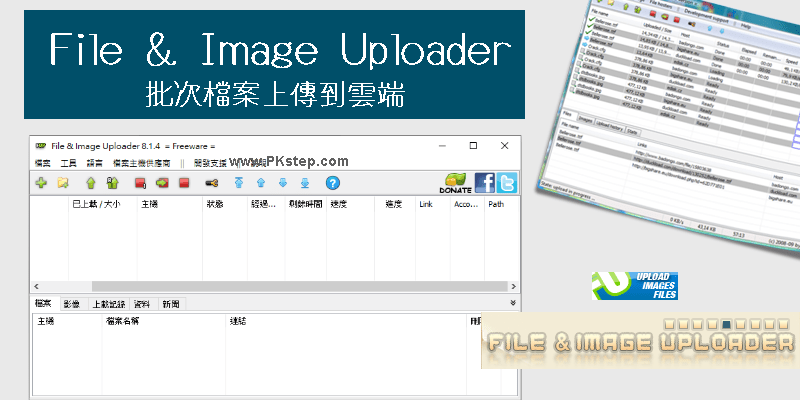Click the red square icon with the small counter

coord(141,183)
